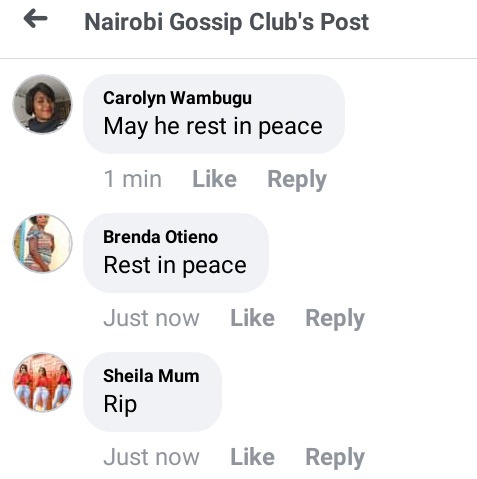Image resolution: width=477 pixels, height=479 pixels.
Task: Click the name Brenda Otieno
Action: click(x=161, y=237)
